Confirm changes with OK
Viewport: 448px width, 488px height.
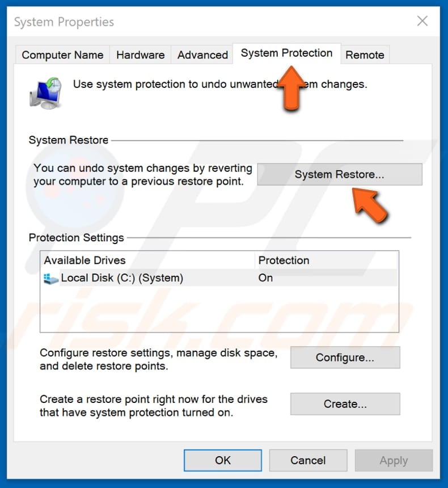point(223,460)
